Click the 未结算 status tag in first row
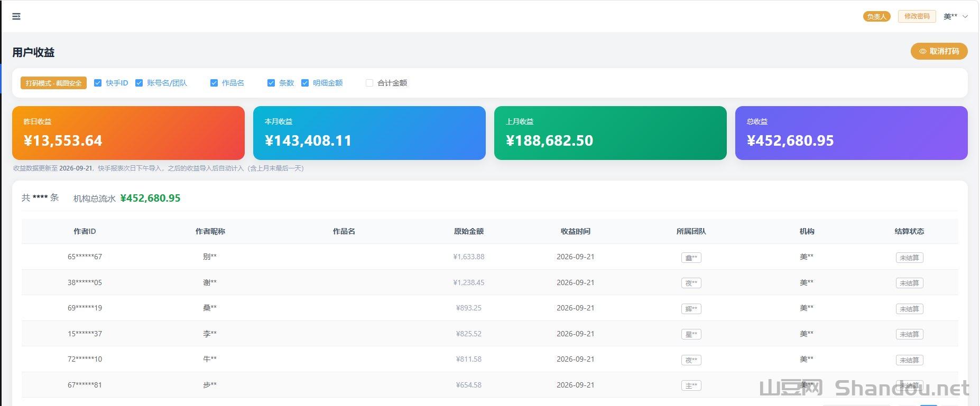 click(909, 258)
